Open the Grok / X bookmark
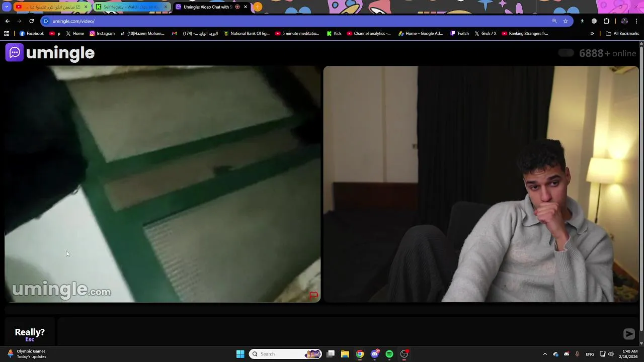This screenshot has width=644, height=362. tap(486, 34)
